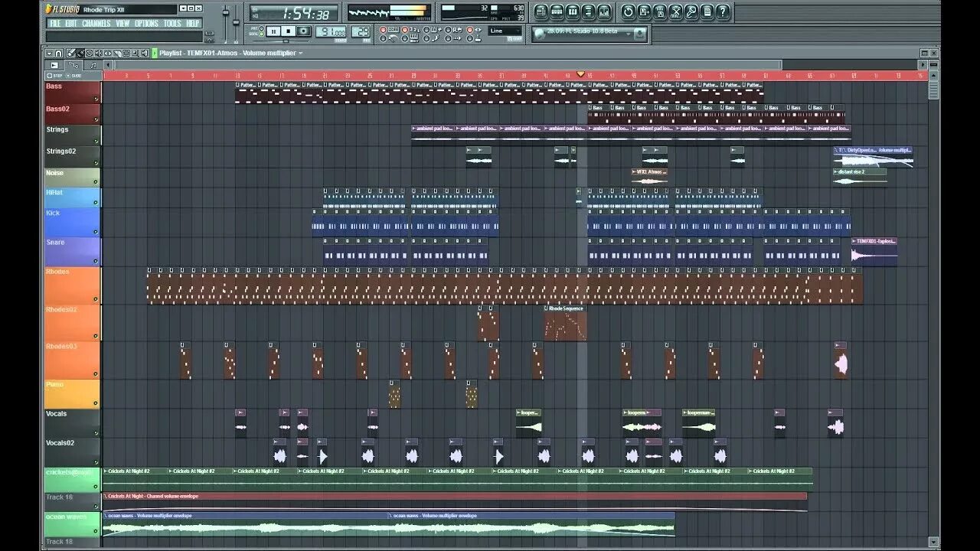Expand the FL Studio 10.8 Beta news dropdown
Screen dimensions: 980x551
click(x=628, y=34)
